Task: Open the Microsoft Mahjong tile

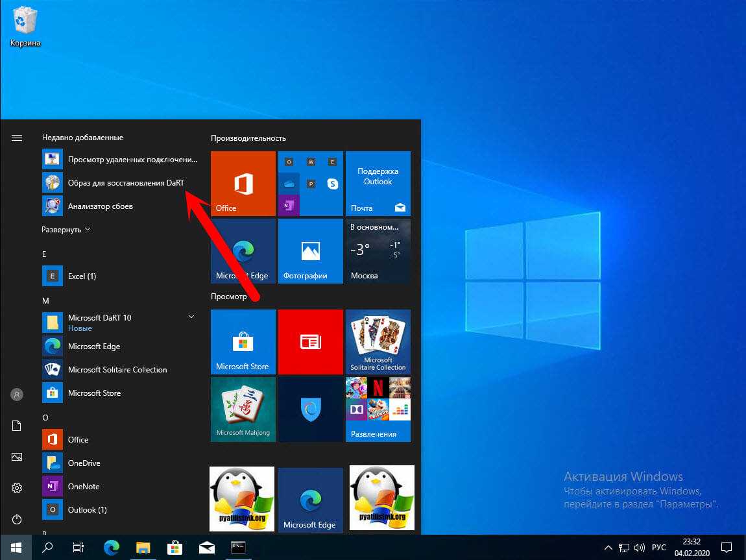Action: 243,409
